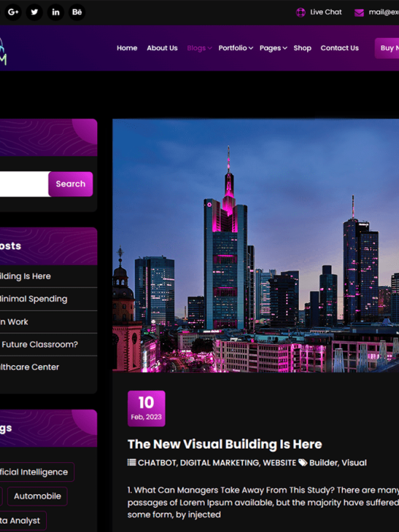Screen dimensions: 399x532
Task: Click the Search button
Action: [x=71, y=184]
